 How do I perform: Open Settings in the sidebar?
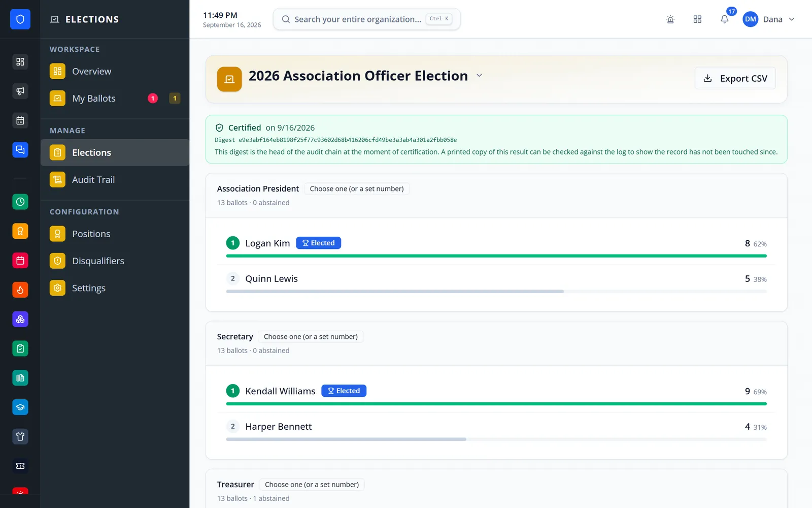tap(115, 288)
